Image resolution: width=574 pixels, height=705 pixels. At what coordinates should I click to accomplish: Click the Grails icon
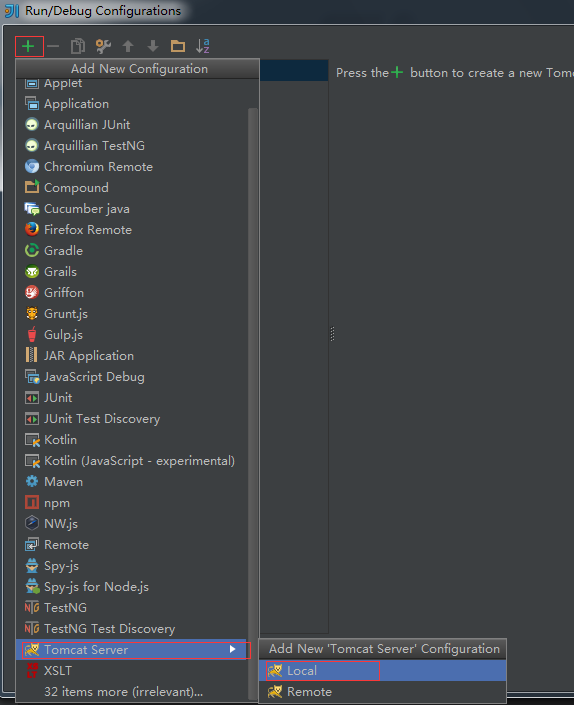pos(31,272)
